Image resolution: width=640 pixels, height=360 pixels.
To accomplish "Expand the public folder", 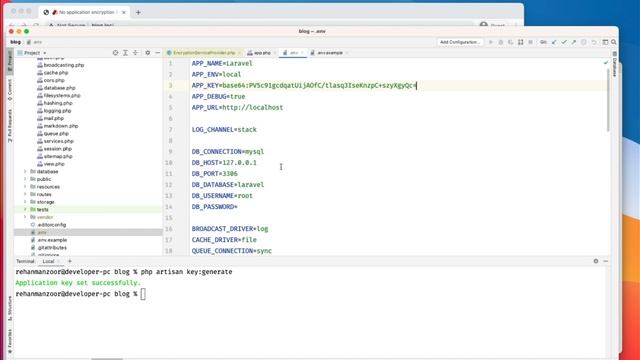I will pyautogui.click(x=25, y=179).
